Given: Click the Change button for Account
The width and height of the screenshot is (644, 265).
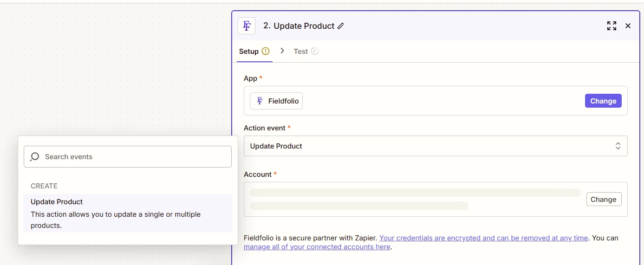Looking at the screenshot, I should click(604, 199).
